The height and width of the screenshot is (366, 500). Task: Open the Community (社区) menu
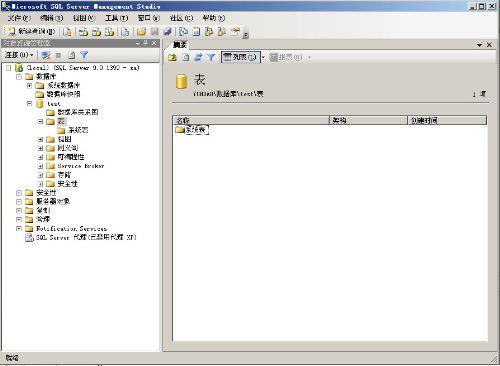[181, 18]
